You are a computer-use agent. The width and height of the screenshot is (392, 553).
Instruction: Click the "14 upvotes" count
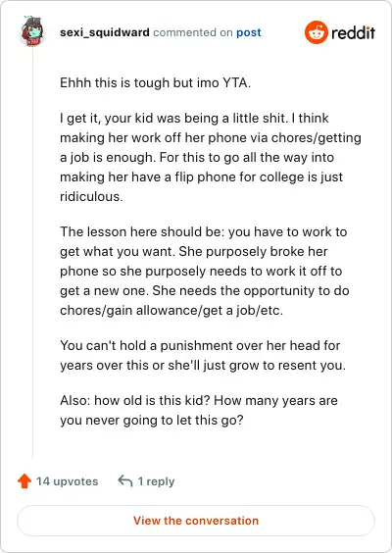point(68,481)
